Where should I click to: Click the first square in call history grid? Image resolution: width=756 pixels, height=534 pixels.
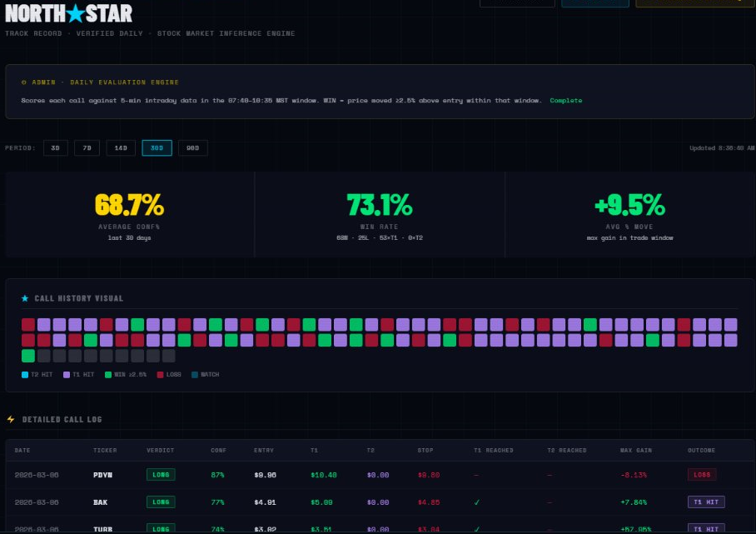(28, 324)
